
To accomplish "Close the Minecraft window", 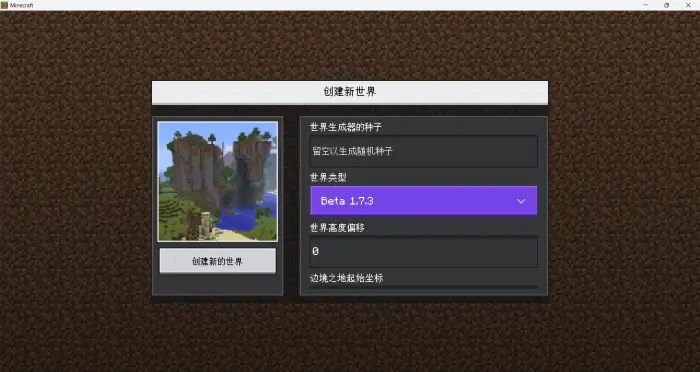I will tap(688, 5).
